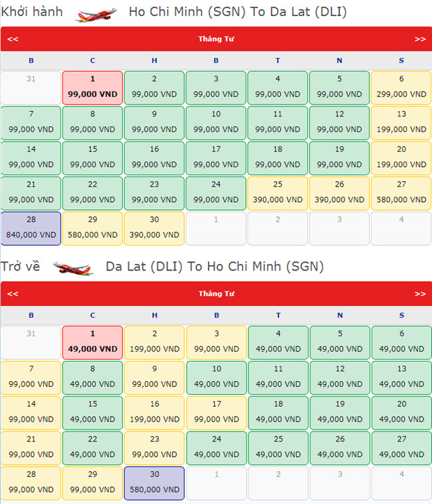Go to next month in return calendar

click(x=419, y=294)
